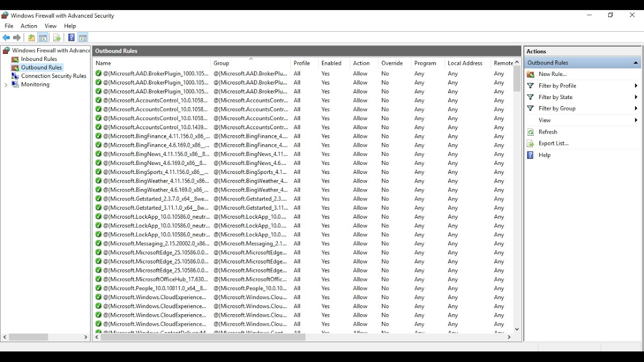This screenshot has height=362, width=644.
Task: Open the View submenu in the Actions pane
Action: [x=583, y=120]
